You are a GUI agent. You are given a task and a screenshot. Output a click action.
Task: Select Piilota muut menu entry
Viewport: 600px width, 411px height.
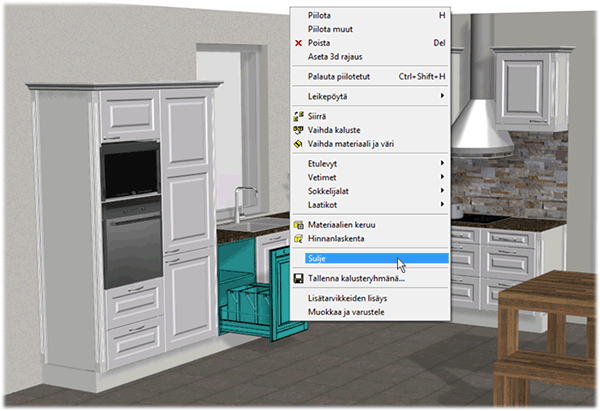[331, 30]
